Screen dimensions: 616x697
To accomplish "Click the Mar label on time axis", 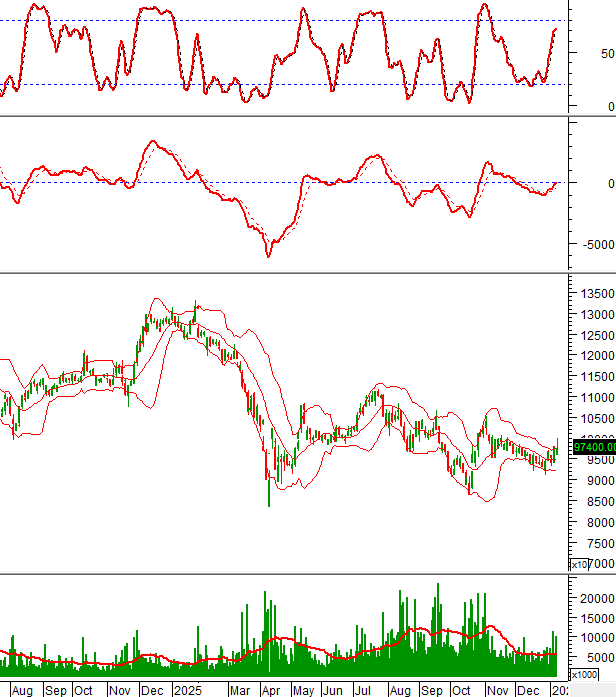I will (x=241, y=690).
